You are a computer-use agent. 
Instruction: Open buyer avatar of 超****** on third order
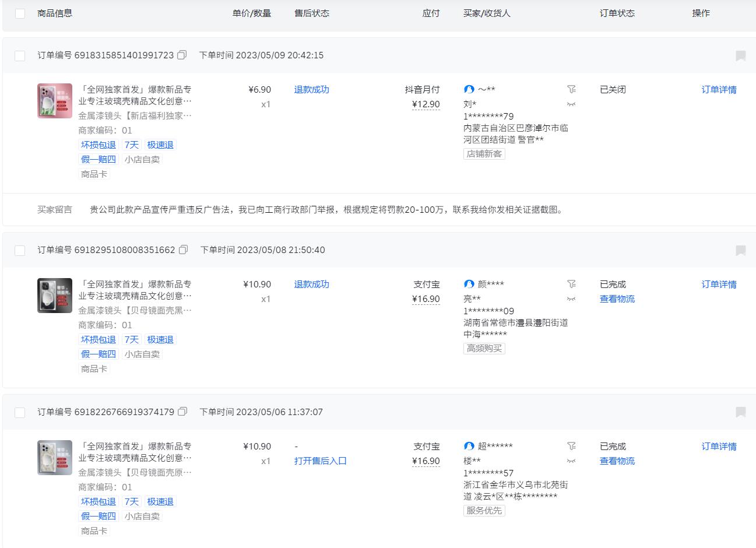pyautogui.click(x=469, y=445)
